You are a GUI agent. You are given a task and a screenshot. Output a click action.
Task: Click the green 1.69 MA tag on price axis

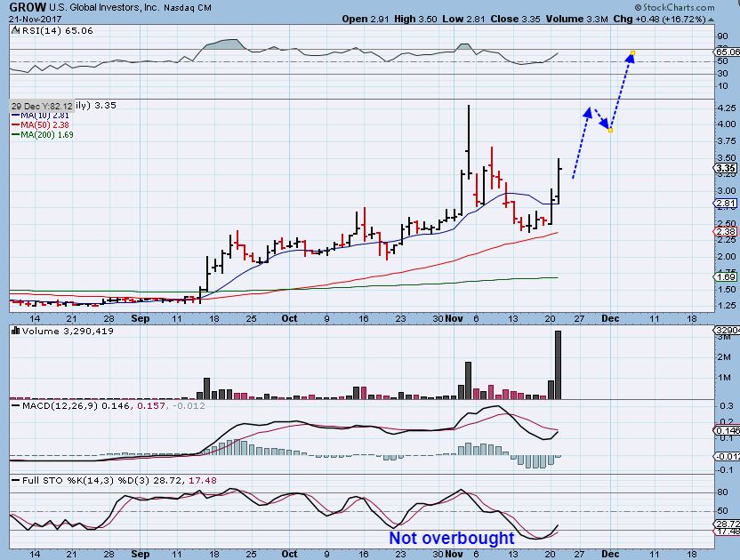pyautogui.click(x=725, y=277)
